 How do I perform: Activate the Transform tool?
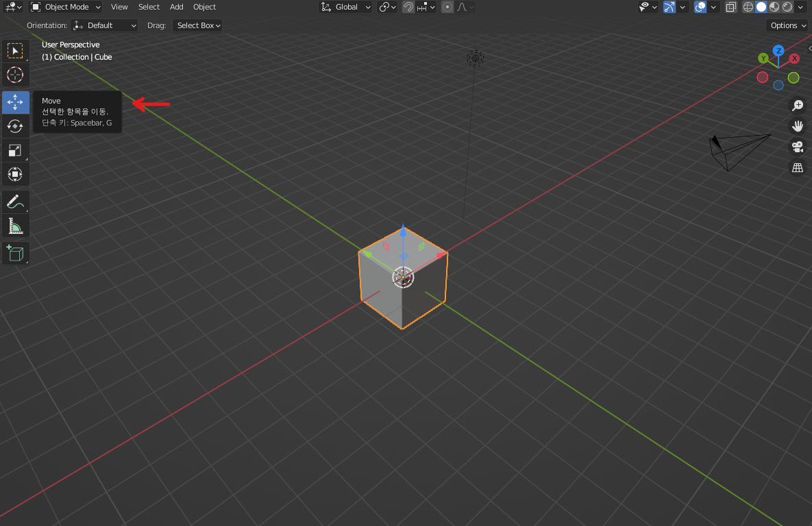click(15, 174)
